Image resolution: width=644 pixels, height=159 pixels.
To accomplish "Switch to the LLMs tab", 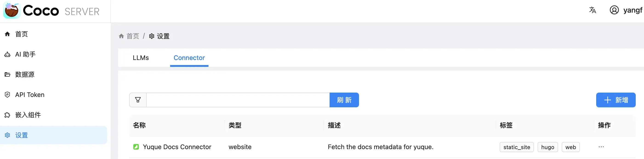I will pos(141,58).
